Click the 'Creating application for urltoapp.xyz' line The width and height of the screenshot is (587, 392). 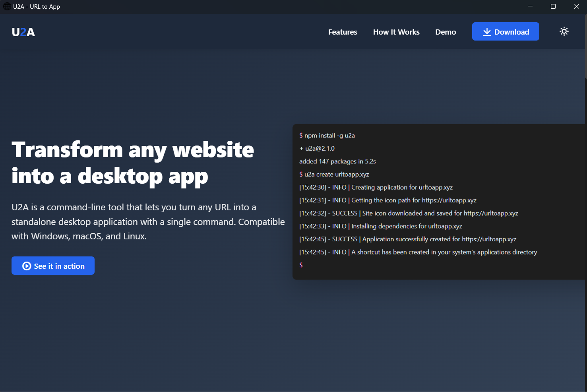376,187
